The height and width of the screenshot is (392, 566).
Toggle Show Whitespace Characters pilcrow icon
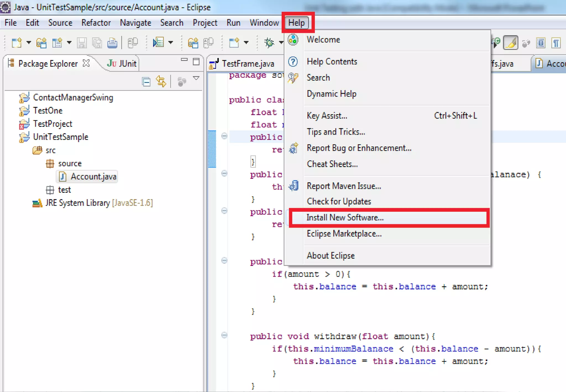[556, 43]
